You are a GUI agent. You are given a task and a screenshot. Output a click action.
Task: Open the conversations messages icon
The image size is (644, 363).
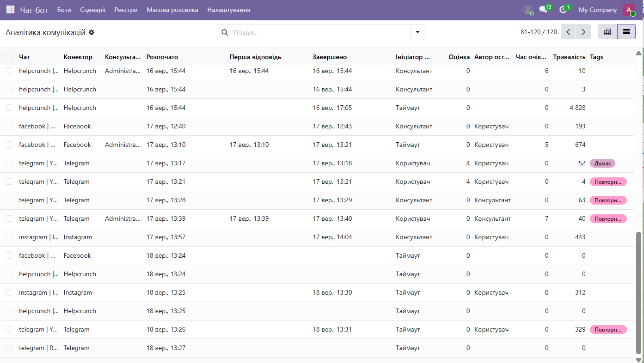(x=543, y=10)
